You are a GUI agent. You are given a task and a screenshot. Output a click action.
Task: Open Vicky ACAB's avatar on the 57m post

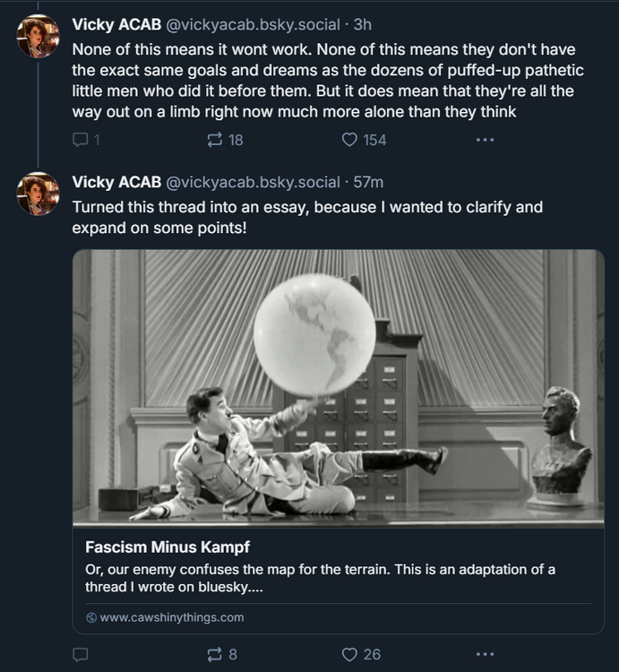[39, 194]
